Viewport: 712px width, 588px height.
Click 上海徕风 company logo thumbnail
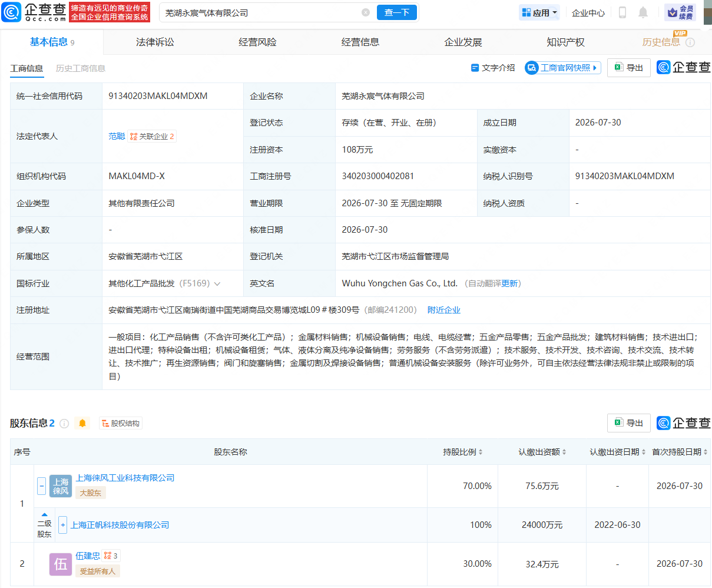click(x=61, y=486)
